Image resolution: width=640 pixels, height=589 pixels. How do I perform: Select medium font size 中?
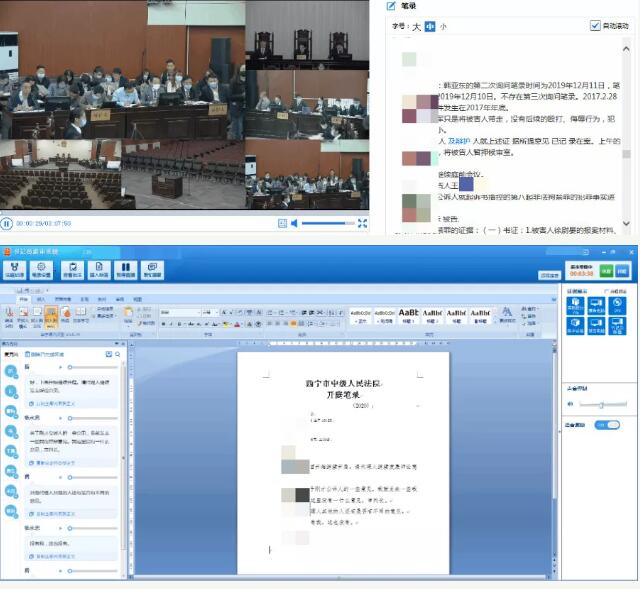pos(430,27)
